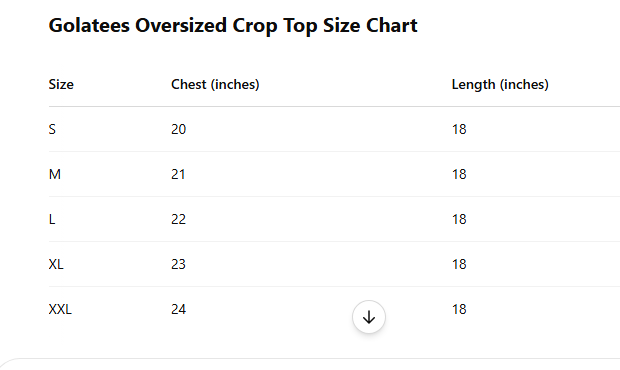Click the Golatees Oversized Crop Top heading
The image size is (620, 370).
coord(233,26)
